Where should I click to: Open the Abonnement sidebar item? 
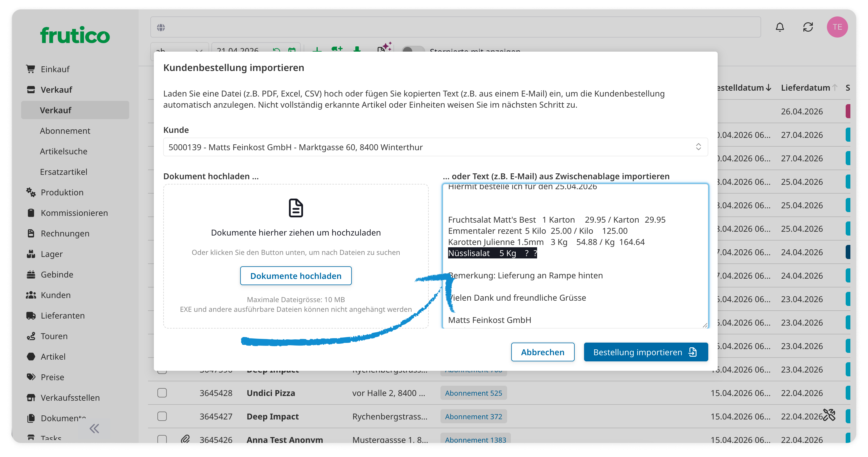(65, 131)
